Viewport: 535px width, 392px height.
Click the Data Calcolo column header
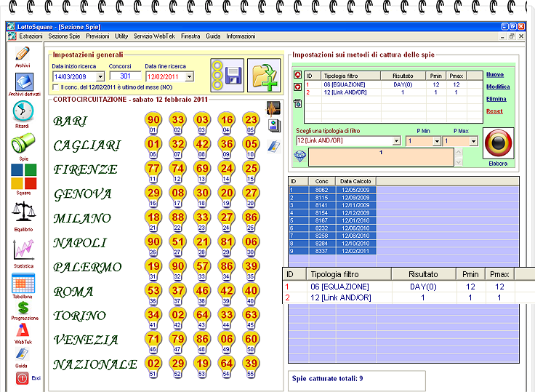(356, 181)
